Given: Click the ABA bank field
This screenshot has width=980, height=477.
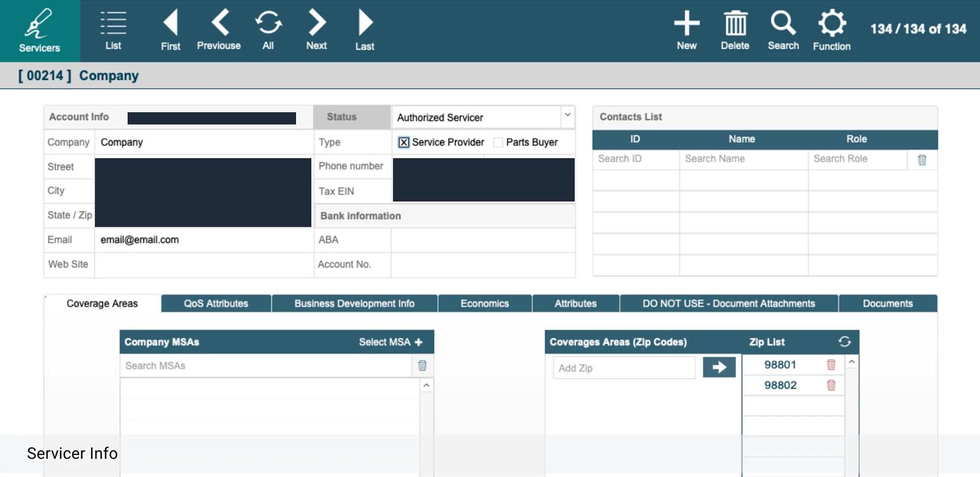Looking at the screenshot, I should point(483,240).
